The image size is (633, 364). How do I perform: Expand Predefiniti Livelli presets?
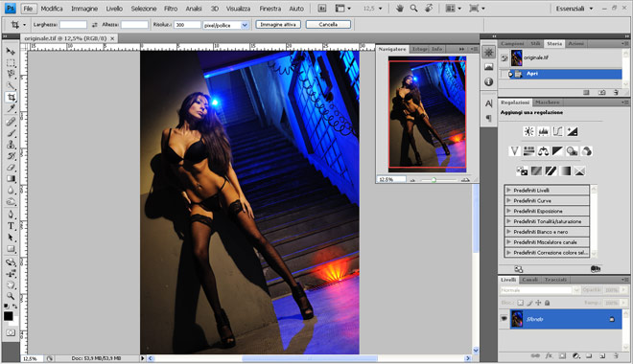tap(508, 190)
